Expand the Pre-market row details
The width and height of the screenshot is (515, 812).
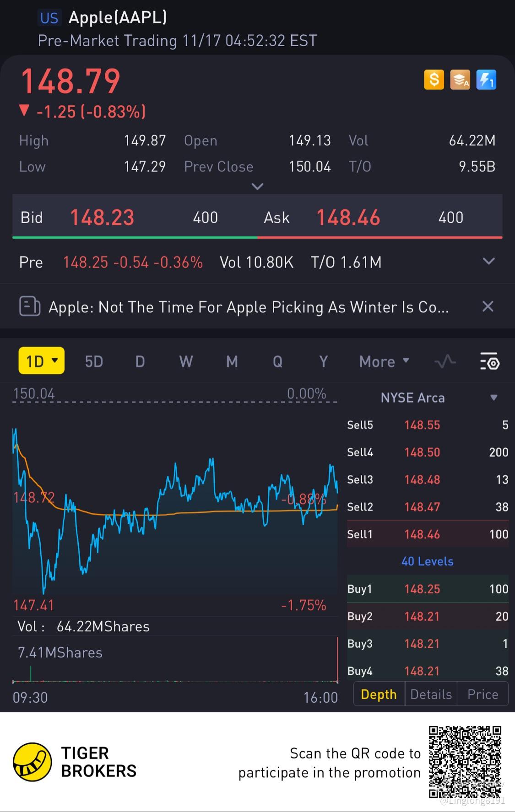489,262
